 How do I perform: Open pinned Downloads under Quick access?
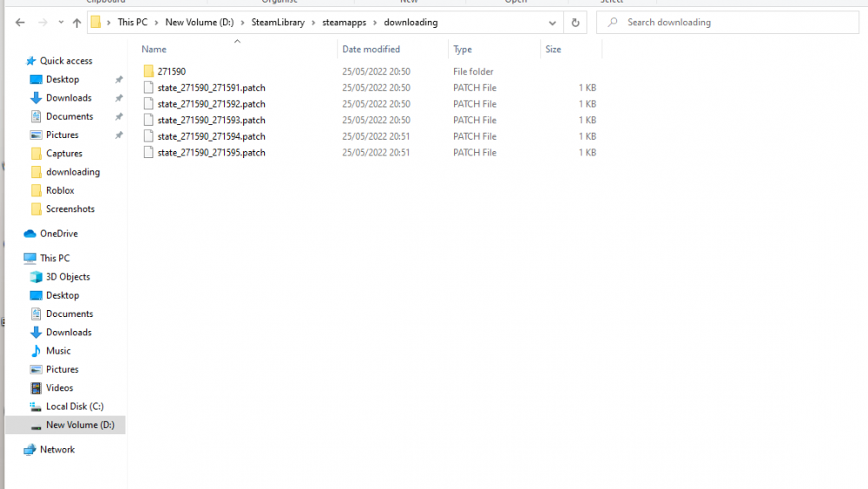69,98
